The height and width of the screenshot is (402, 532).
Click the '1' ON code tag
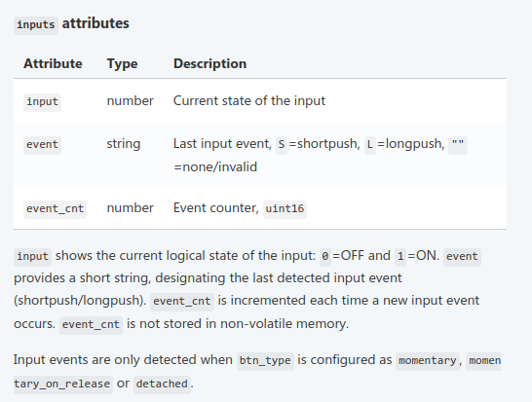400,257
